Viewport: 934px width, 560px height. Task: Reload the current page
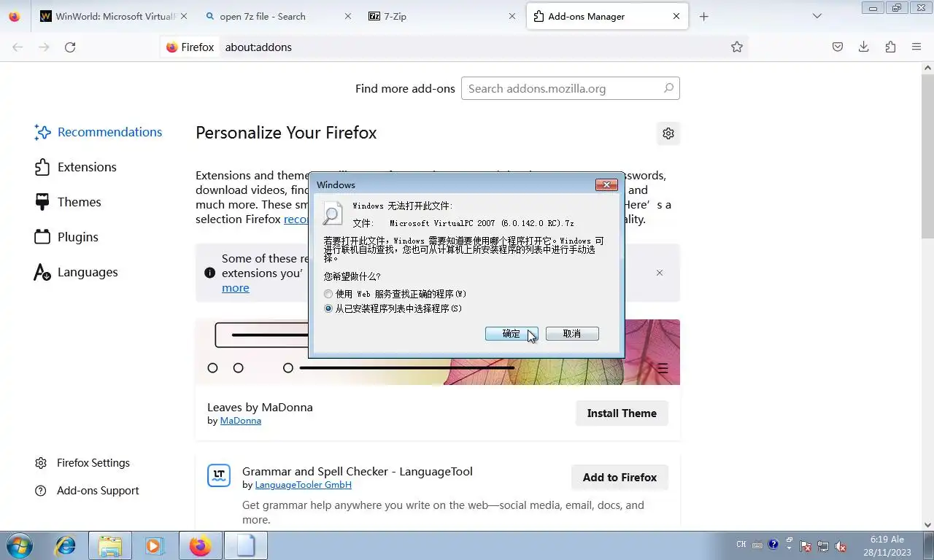tap(70, 47)
